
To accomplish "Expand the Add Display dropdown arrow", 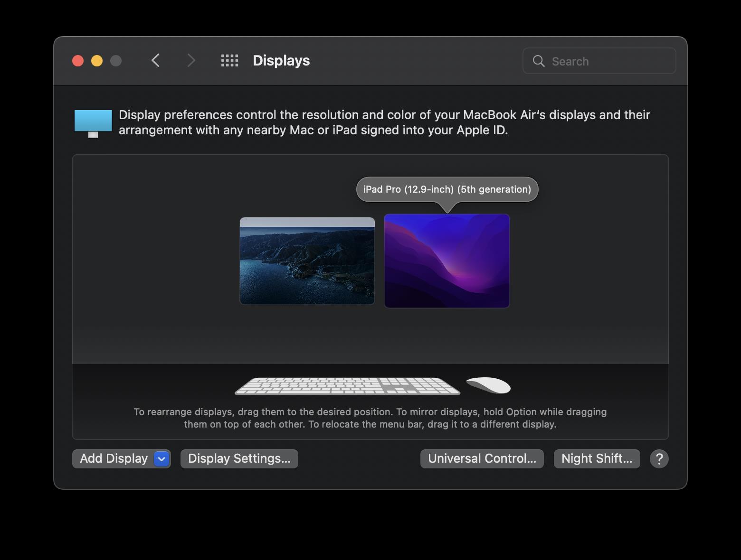I will point(161,459).
